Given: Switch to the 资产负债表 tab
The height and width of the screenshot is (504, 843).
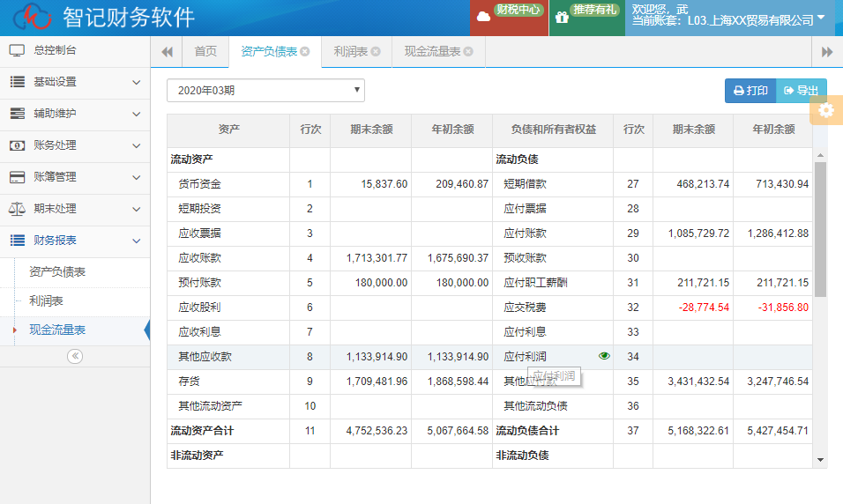Looking at the screenshot, I should click(269, 52).
